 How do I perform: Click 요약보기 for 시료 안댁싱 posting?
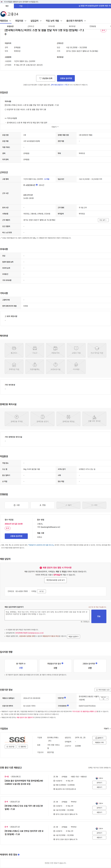(99, 833)
